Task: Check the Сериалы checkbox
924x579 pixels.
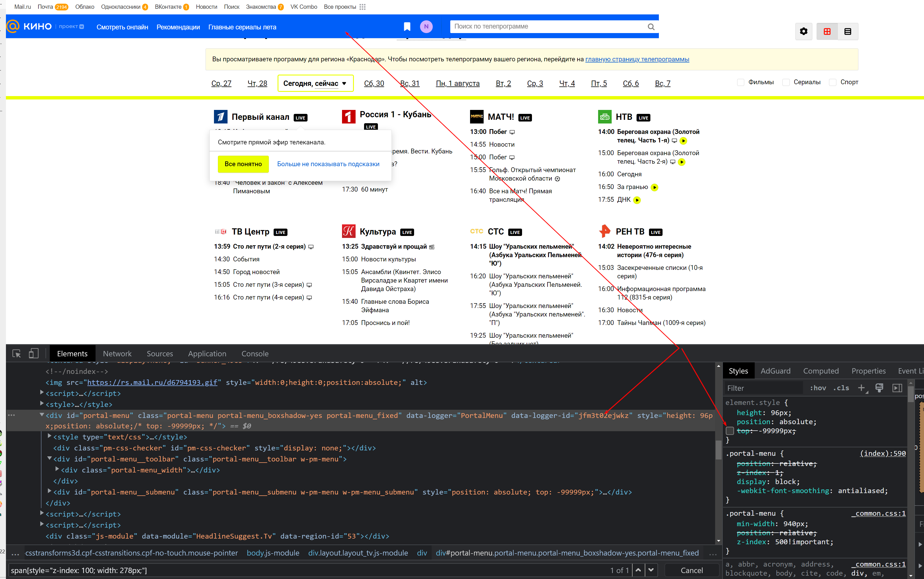Action: pyautogui.click(x=786, y=82)
